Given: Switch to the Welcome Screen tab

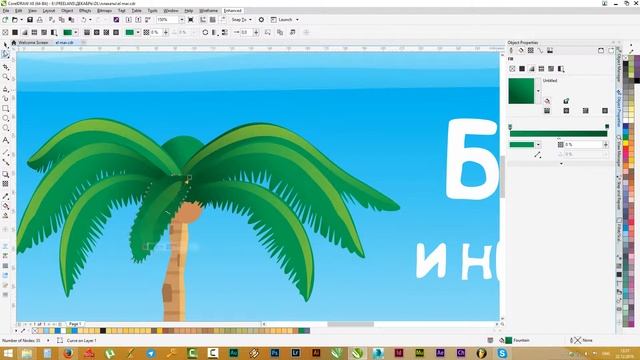Looking at the screenshot, I should coord(33,42).
